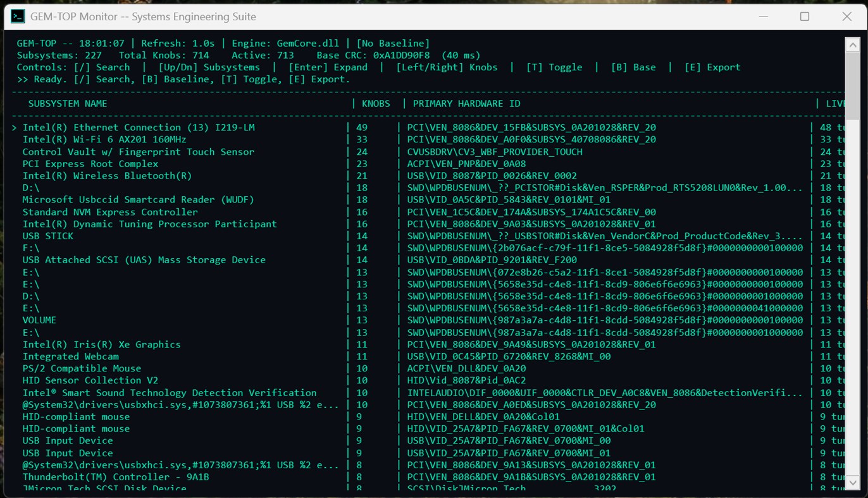Select the Intel(R) Ethernet Connection (13) I219-LM row
The image size is (868, 498).
(428, 128)
